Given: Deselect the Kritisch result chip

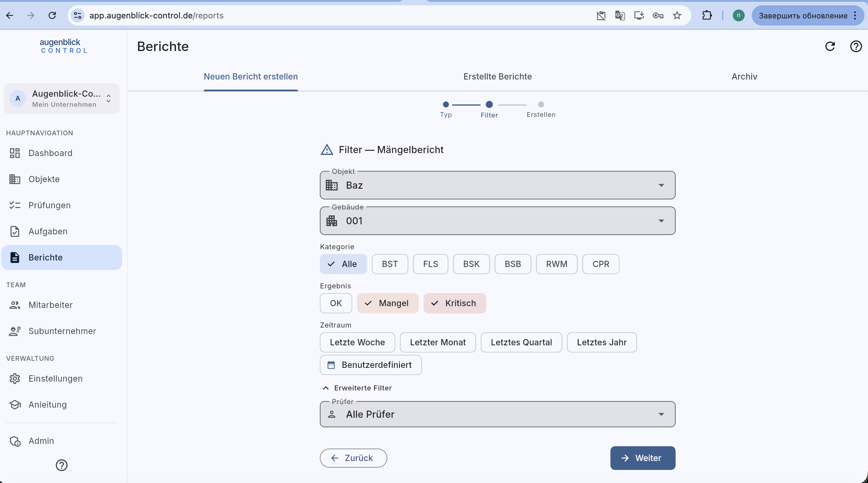Looking at the screenshot, I should click(x=454, y=303).
